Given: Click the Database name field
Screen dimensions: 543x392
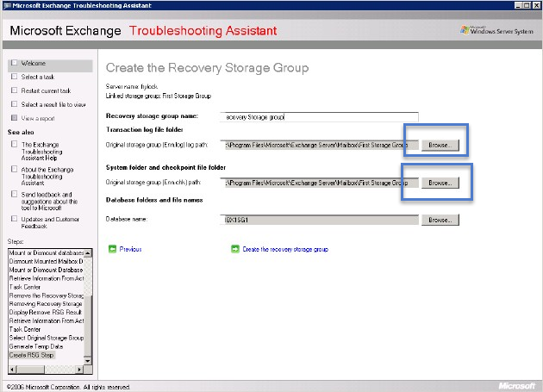Looking at the screenshot, I should (319, 220).
